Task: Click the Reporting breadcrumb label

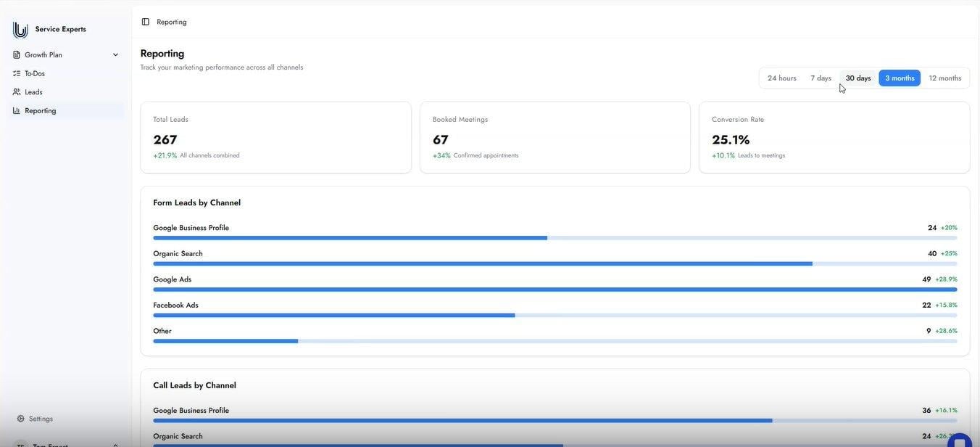Action: (172, 22)
